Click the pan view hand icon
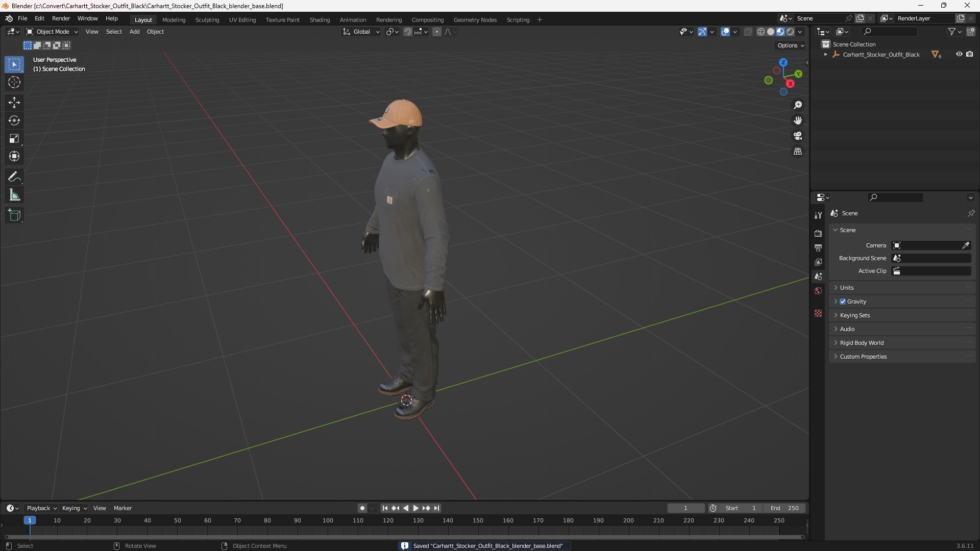This screenshot has height=551, width=980. (798, 120)
